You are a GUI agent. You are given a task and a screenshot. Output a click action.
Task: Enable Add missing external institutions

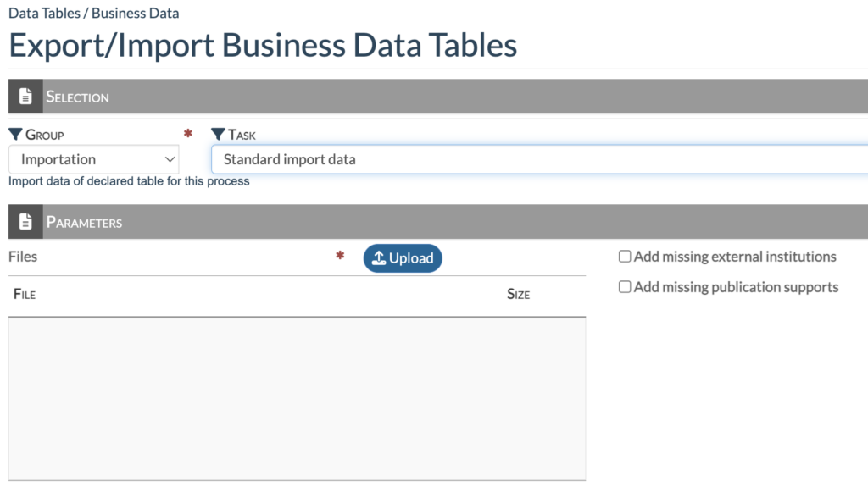tap(625, 257)
